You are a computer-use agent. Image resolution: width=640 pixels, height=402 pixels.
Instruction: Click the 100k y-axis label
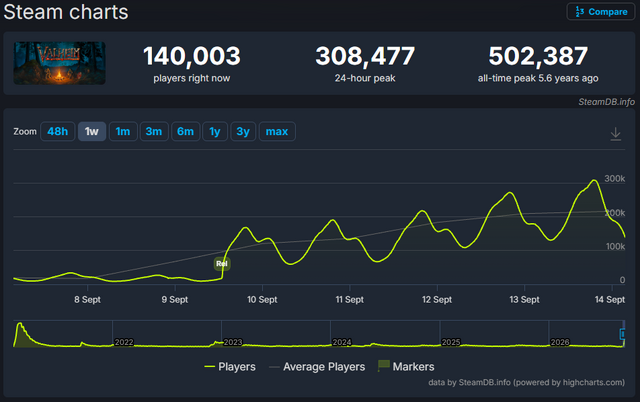(x=615, y=247)
